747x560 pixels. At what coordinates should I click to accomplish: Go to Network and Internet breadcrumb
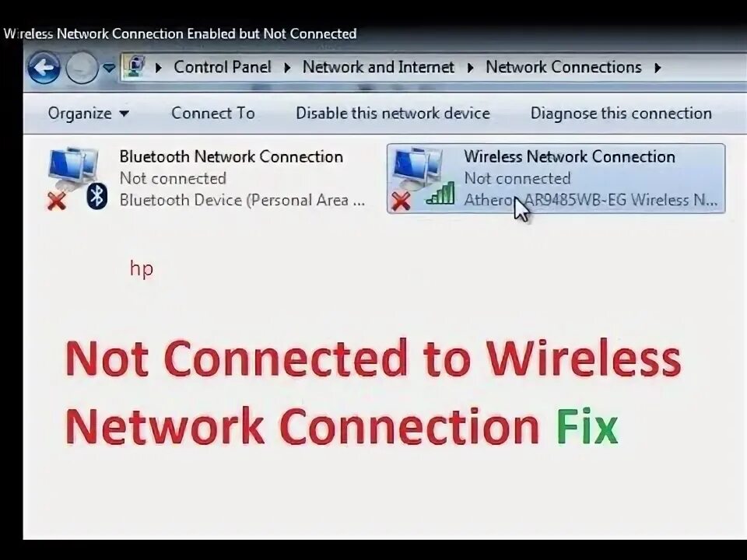[x=378, y=67]
